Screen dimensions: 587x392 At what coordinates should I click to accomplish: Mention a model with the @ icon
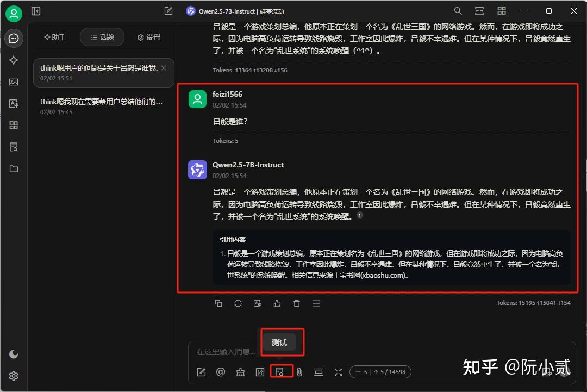pyautogui.click(x=221, y=372)
